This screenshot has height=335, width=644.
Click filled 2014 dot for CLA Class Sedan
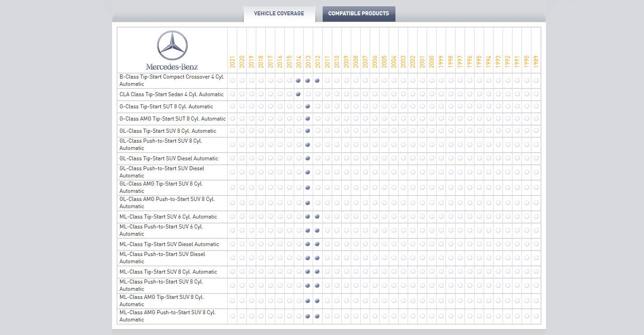[298, 94]
